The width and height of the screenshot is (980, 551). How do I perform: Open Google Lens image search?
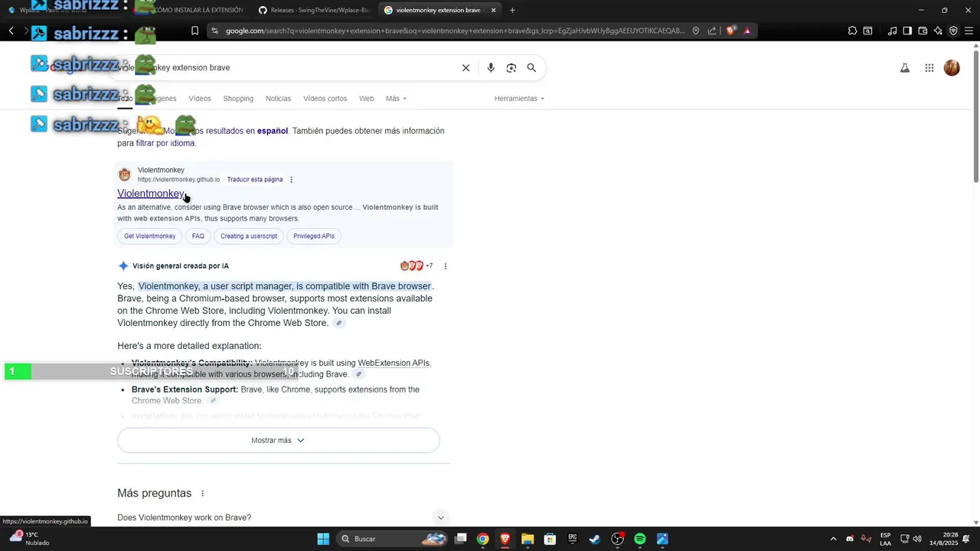click(511, 67)
